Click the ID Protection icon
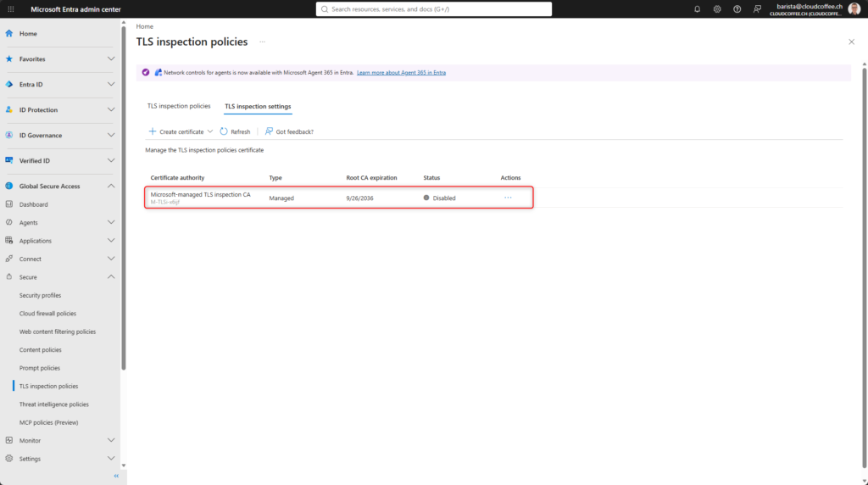The width and height of the screenshot is (868, 485). click(8, 109)
